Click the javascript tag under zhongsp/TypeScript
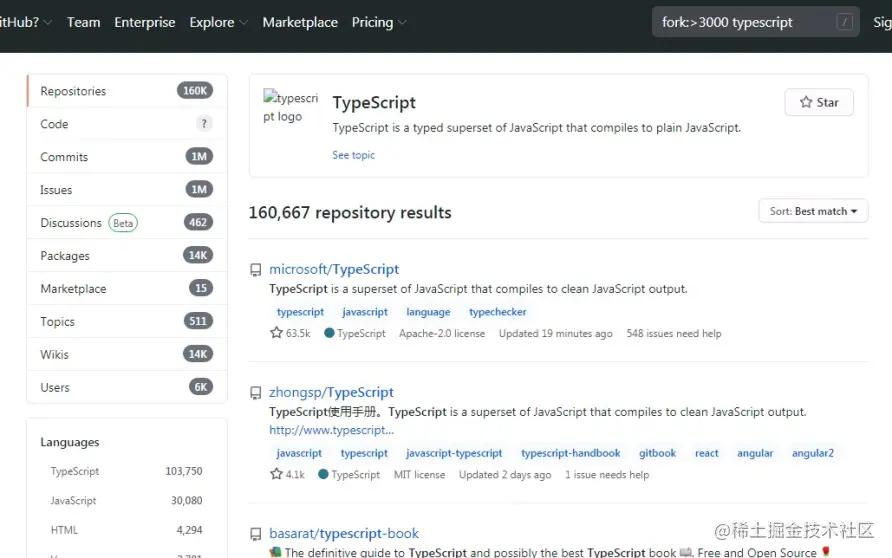The height and width of the screenshot is (558, 892). (x=299, y=453)
